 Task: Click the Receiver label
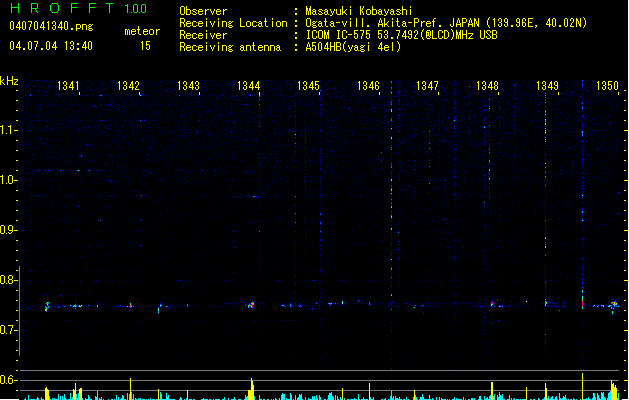coord(203,35)
